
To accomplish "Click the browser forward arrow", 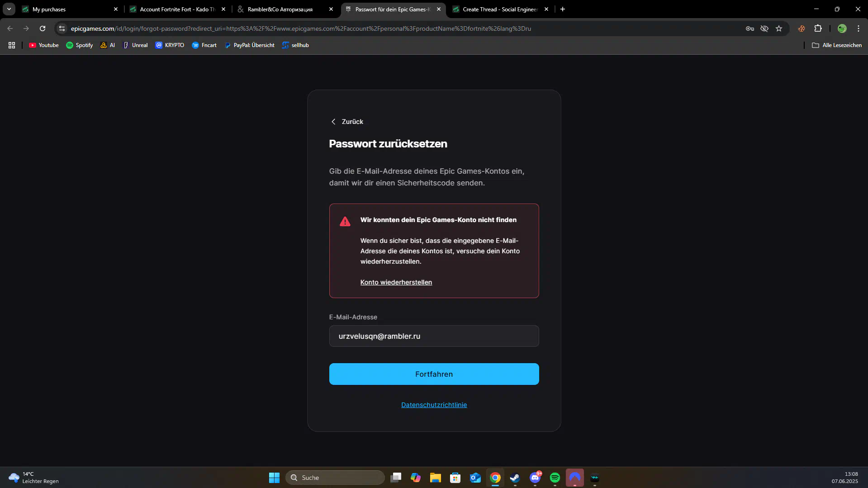I will (26, 28).
